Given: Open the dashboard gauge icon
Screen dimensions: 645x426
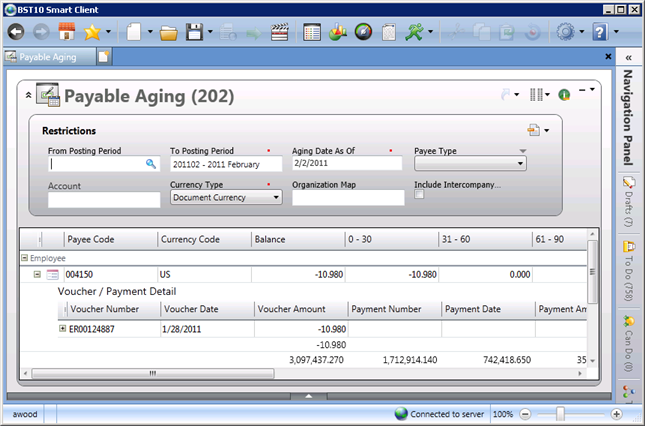Looking at the screenshot, I should pos(363,32).
